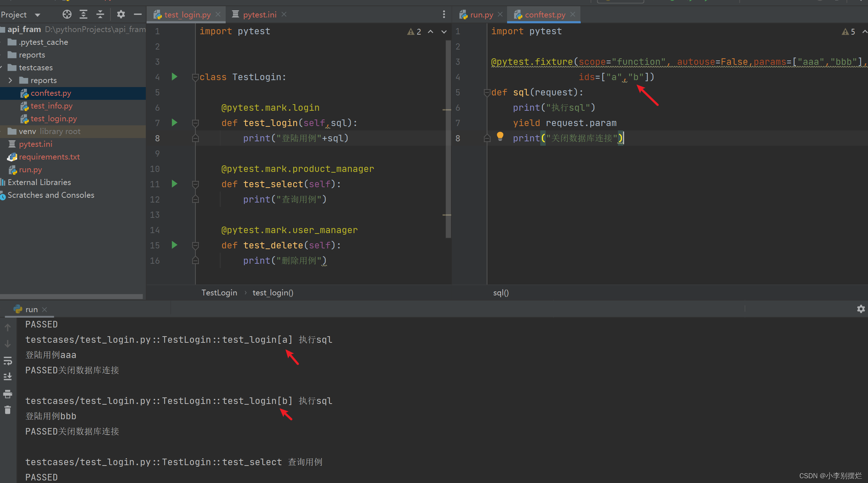Switch to the pytest.ini tab

[x=259, y=15]
